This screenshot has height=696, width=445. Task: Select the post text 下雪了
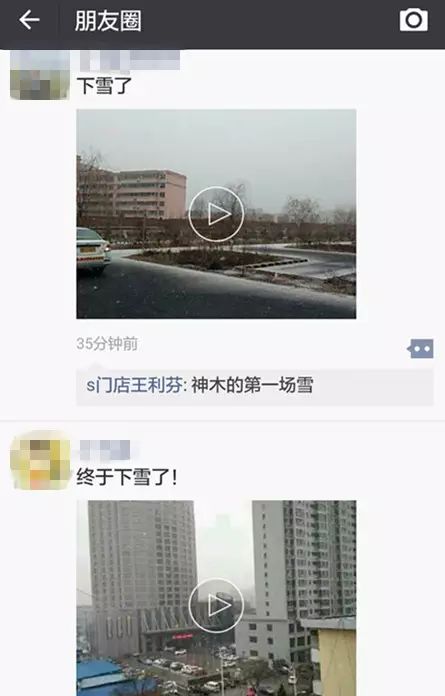pos(104,85)
